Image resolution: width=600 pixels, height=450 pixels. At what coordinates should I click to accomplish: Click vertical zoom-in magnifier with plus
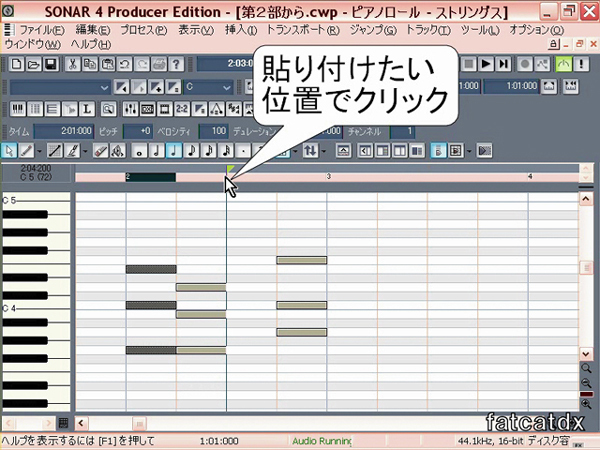[x=586, y=404]
